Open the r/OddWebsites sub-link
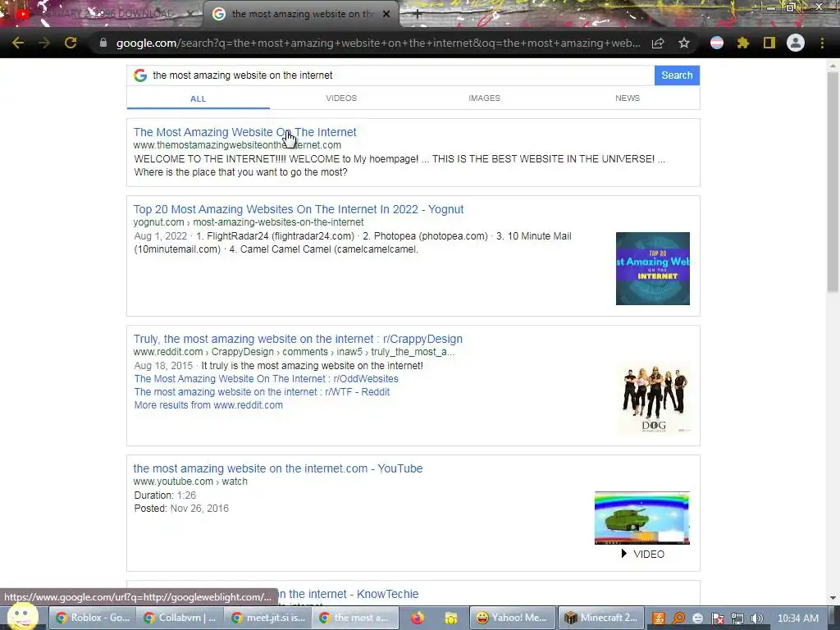840x630 pixels. (x=267, y=379)
